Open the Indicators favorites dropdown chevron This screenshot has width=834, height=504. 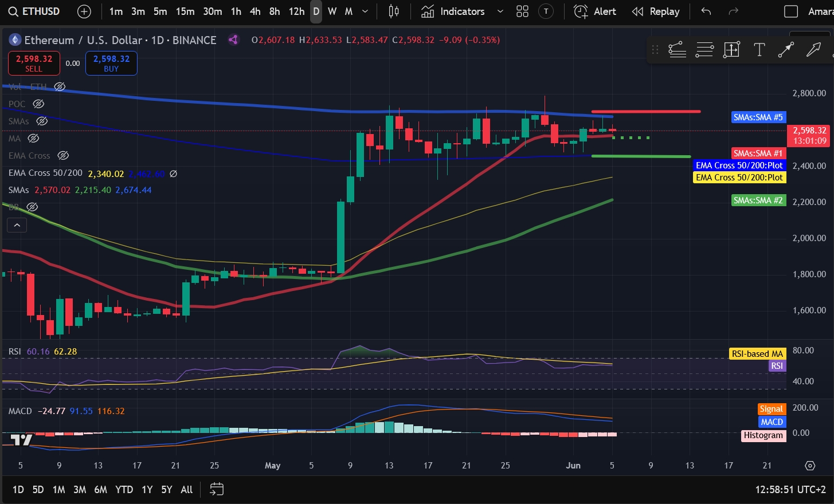point(500,11)
